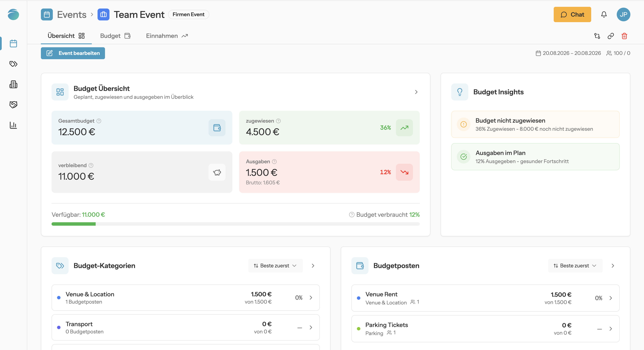The image size is (644, 350).
Task: Click the Verfügbar: 11.000 € label
Action: 78,215
